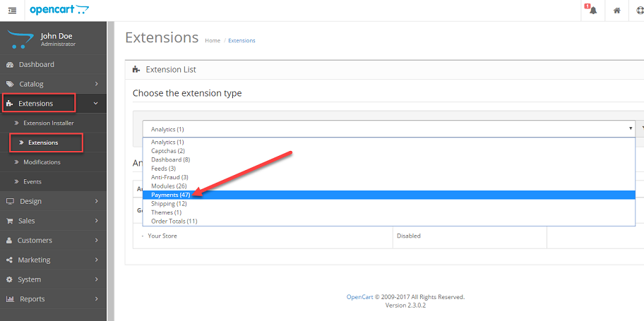Click the System gear icon in the sidebar
The width and height of the screenshot is (644, 321).
pos(9,279)
